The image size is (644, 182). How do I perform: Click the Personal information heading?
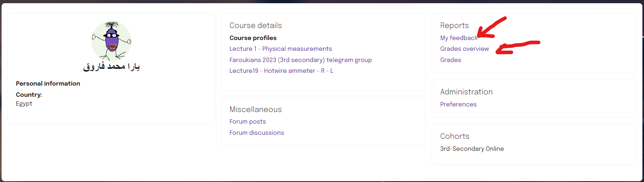coord(48,84)
